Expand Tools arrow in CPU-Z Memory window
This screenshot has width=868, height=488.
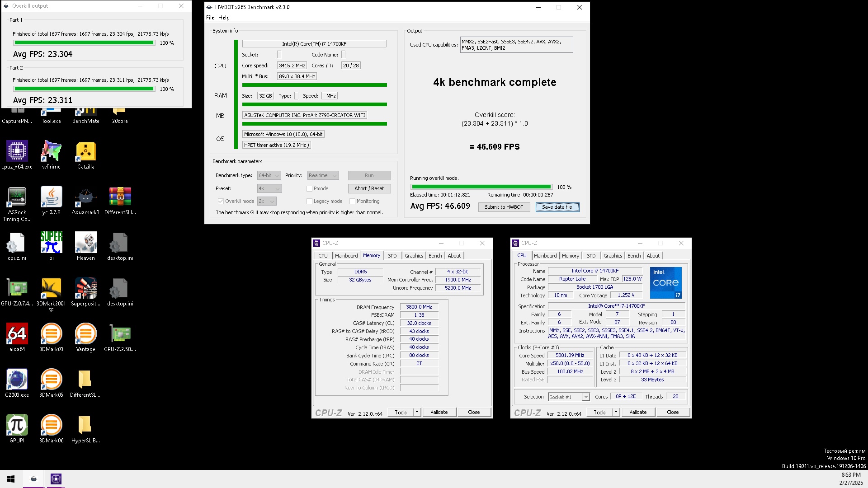pos(417,412)
